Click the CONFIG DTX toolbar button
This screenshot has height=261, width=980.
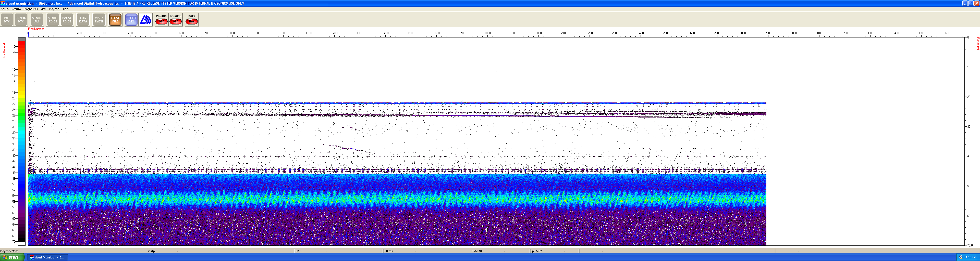point(21,20)
